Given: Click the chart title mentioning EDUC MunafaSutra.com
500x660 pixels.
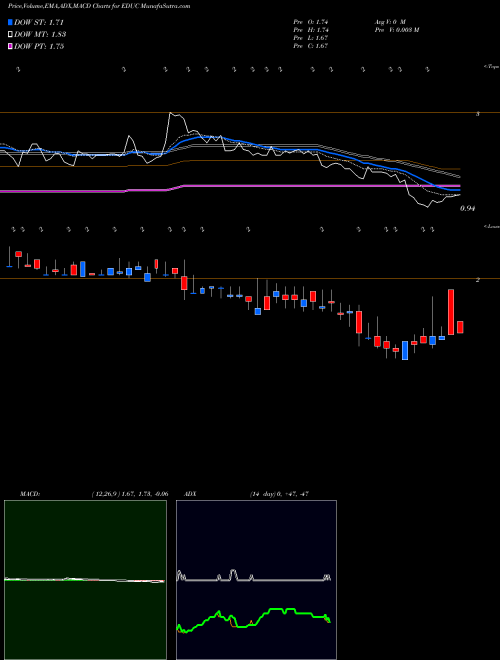Looking at the screenshot, I should [x=99, y=6].
